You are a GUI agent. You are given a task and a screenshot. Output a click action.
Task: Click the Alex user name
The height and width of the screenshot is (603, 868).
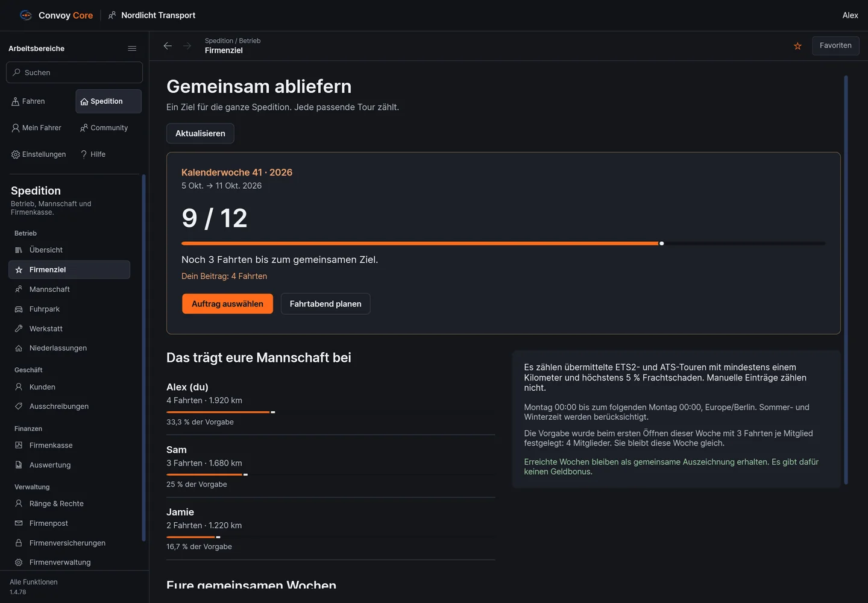click(850, 15)
